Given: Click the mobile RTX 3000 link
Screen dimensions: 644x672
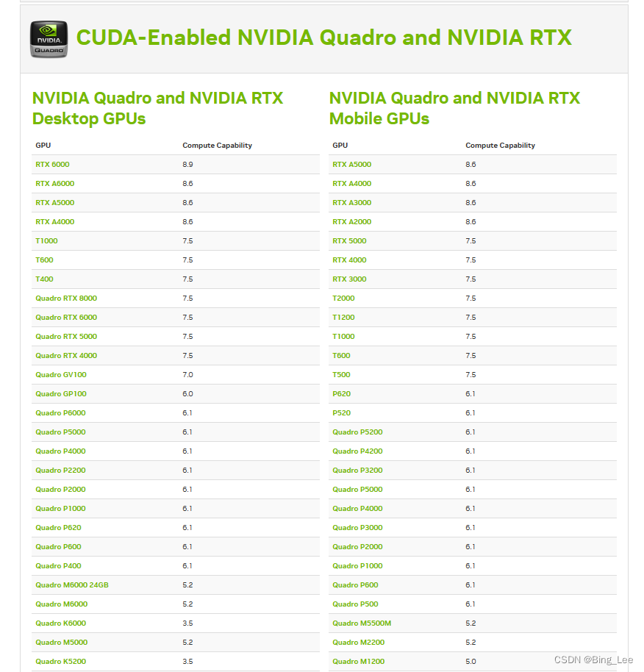Looking at the screenshot, I should (x=349, y=279).
